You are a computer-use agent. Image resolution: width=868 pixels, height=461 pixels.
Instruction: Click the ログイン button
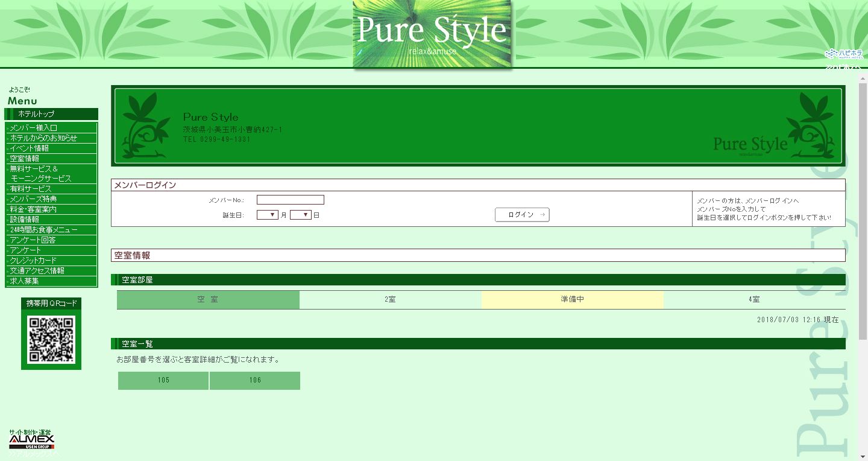point(522,215)
